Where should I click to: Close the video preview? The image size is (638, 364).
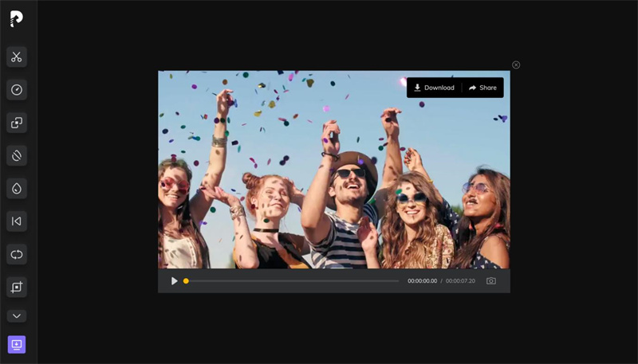(x=516, y=65)
